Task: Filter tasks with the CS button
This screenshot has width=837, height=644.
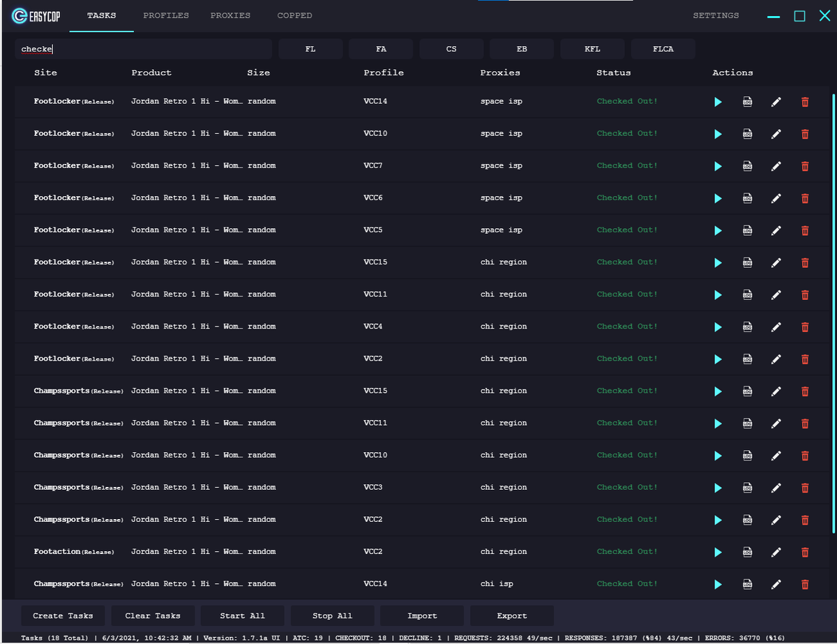Action: 451,49
